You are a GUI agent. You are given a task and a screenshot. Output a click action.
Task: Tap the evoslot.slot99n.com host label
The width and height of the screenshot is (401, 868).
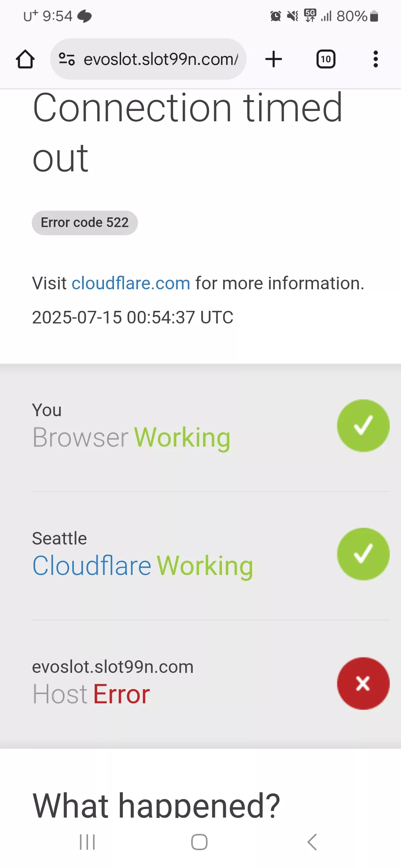click(x=113, y=667)
